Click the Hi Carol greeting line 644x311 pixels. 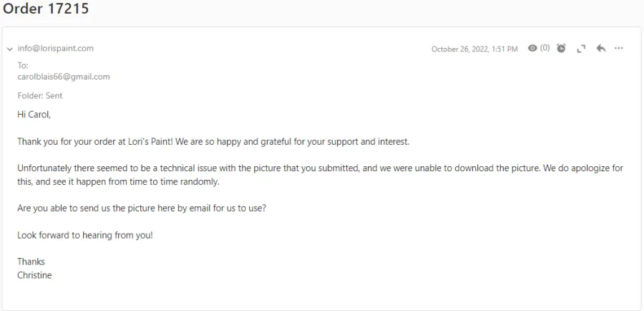[34, 115]
